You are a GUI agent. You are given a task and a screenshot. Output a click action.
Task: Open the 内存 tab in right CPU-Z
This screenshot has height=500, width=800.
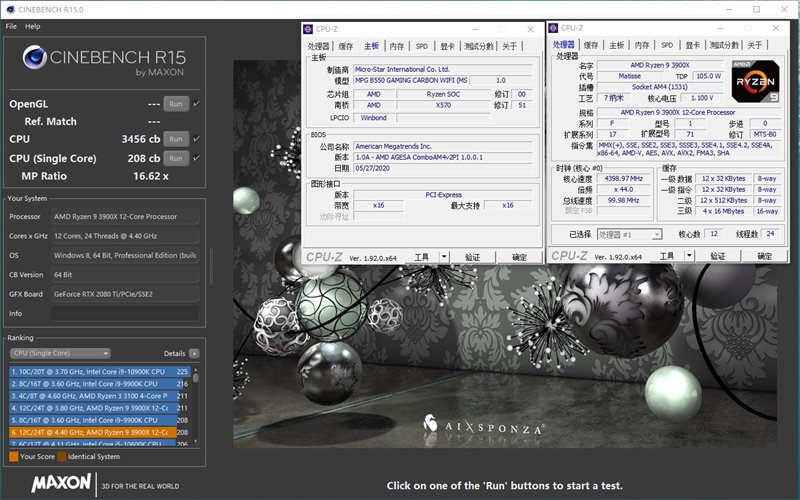pos(642,45)
